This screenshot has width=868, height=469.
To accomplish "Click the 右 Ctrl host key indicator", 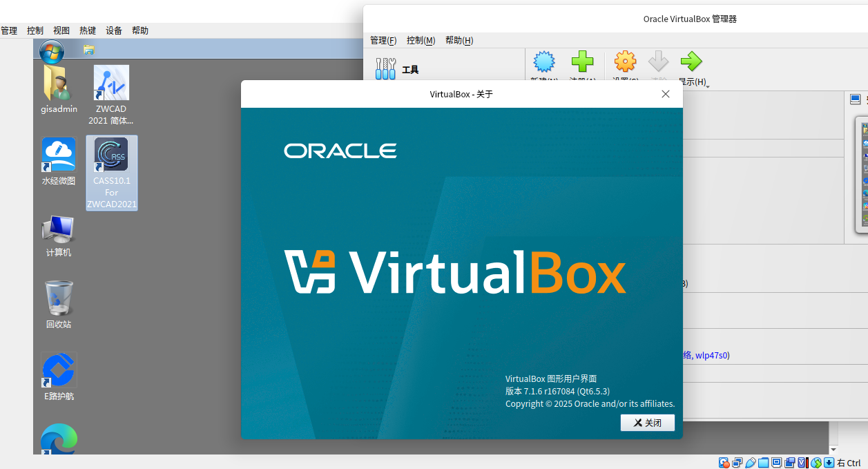I will click(849, 463).
